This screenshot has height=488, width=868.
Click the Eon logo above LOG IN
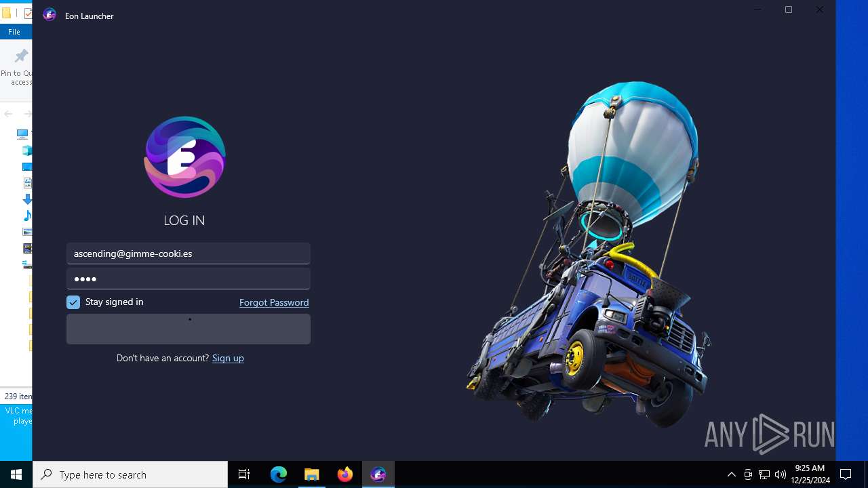click(184, 157)
